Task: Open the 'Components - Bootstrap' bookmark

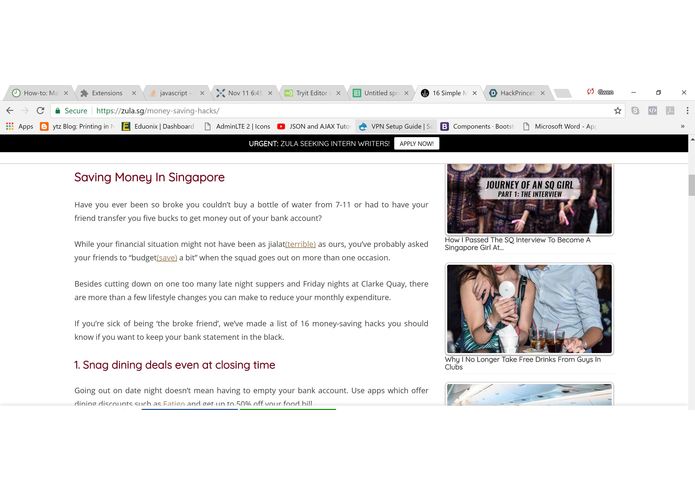Action: [477, 126]
